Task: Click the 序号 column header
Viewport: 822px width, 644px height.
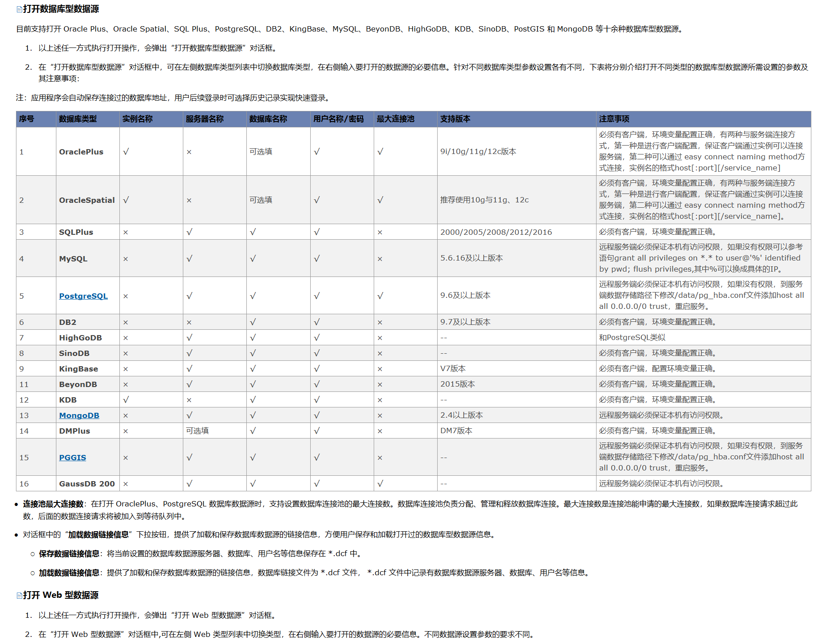Action: pyautogui.click(x=36, y=119)
